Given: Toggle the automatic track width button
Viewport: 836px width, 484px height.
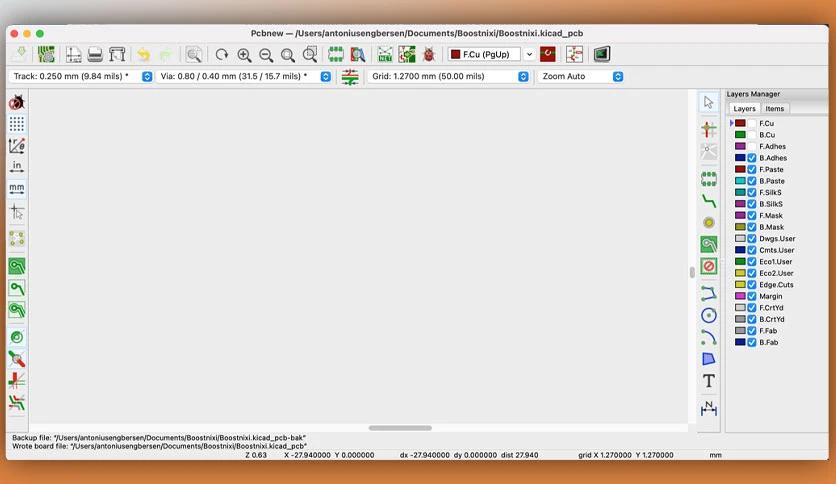Looking at the screenshot, I should point(350,77).
